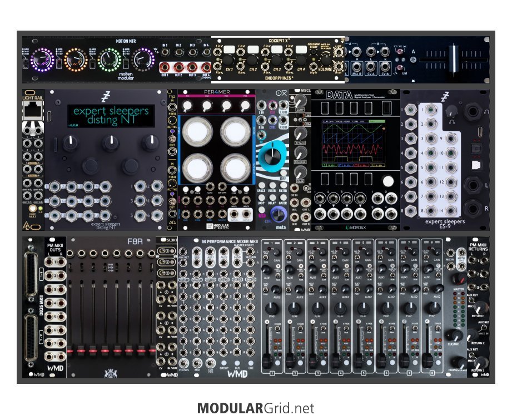Tap the bottom-right white pad on PER4MER
The image size is (512, 420).
235,167
